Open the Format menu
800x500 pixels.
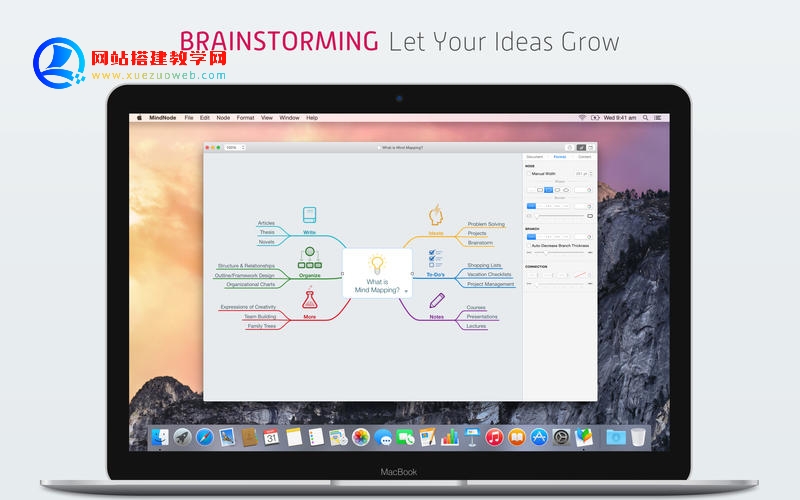pyautogui.click(x=245, y=118)
